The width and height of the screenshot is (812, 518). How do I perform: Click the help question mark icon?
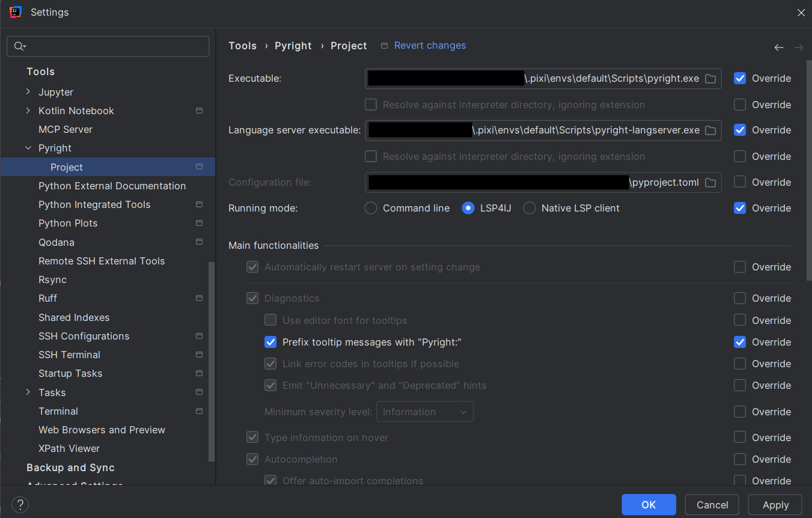point(20,505)
